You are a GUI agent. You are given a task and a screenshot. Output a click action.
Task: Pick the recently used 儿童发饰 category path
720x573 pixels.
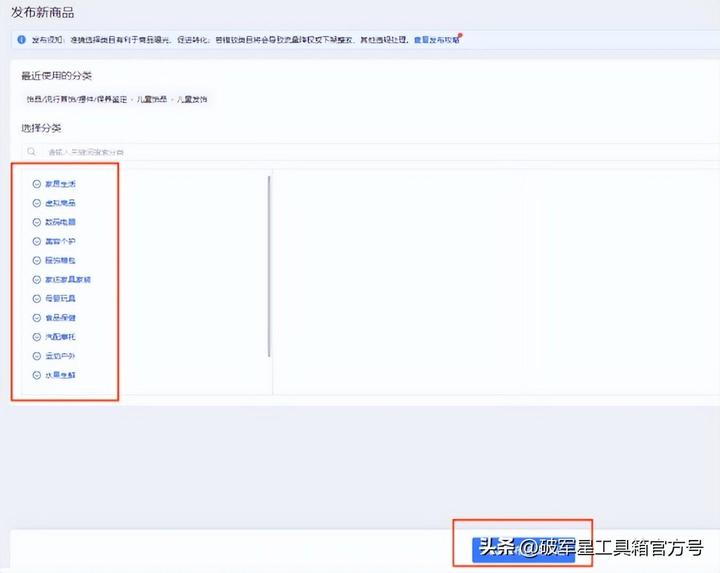(117, 99)
